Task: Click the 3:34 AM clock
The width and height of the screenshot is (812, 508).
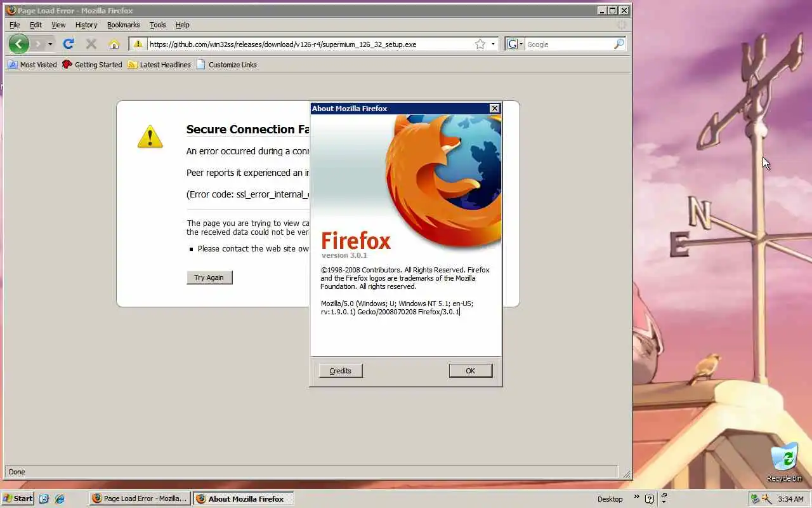Action: pos(790,499)
